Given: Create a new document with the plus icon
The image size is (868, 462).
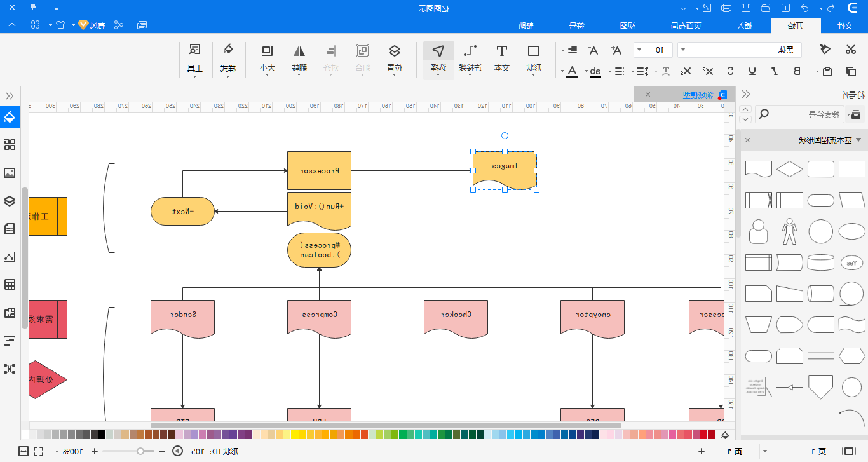Looking at the screenshot, I should click(x=786, y=8).
